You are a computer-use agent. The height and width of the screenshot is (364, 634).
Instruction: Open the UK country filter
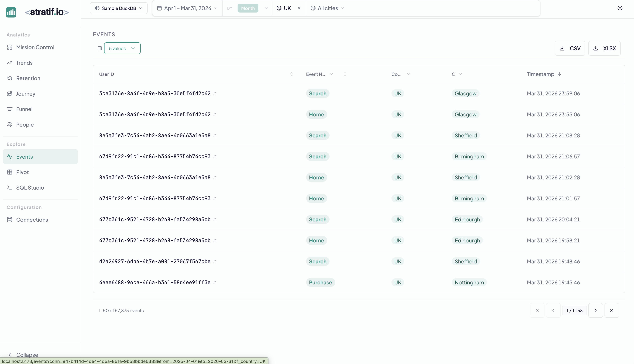coord(284,8)
